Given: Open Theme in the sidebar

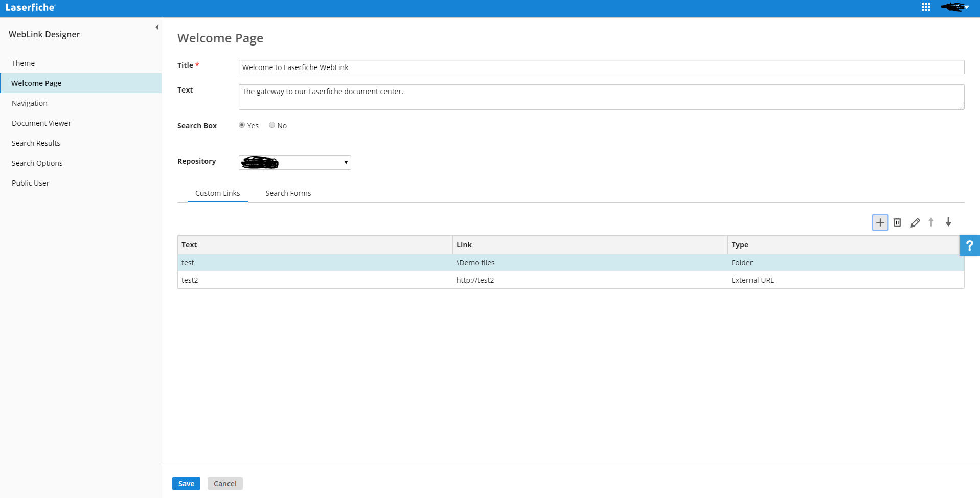Looking at the screenshot, I should click(24, 63).
